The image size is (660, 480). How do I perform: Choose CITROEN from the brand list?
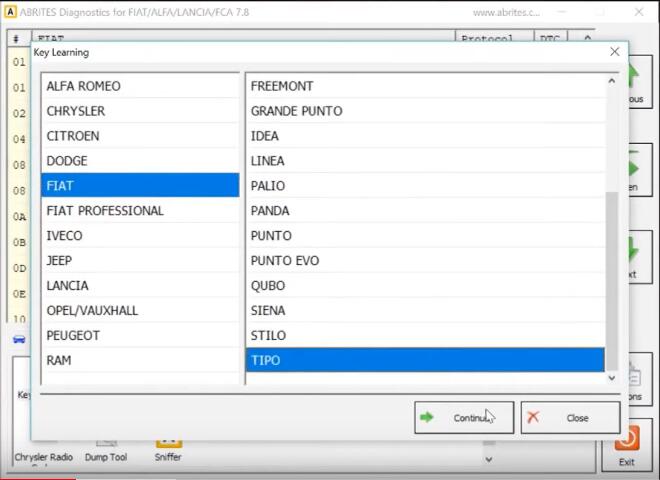pyautogui.click(x=140, y=136)
